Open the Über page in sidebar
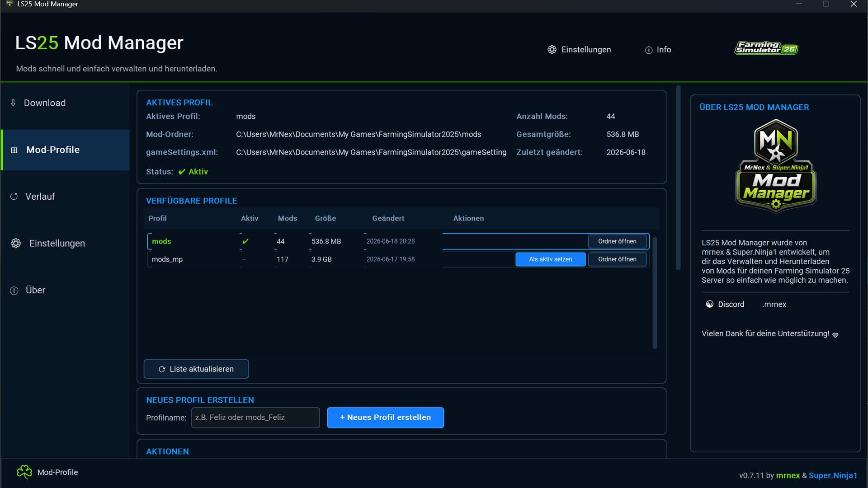Viewport: 868px width, 488px height. 65,290
